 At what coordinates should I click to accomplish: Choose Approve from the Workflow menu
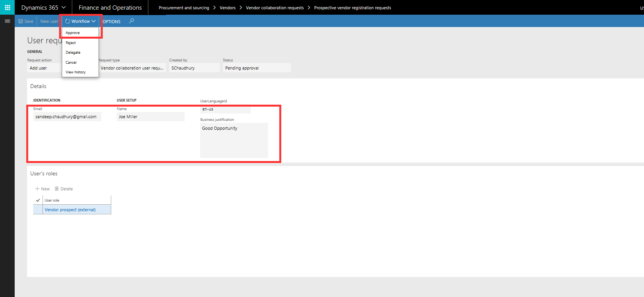(73, 33)
